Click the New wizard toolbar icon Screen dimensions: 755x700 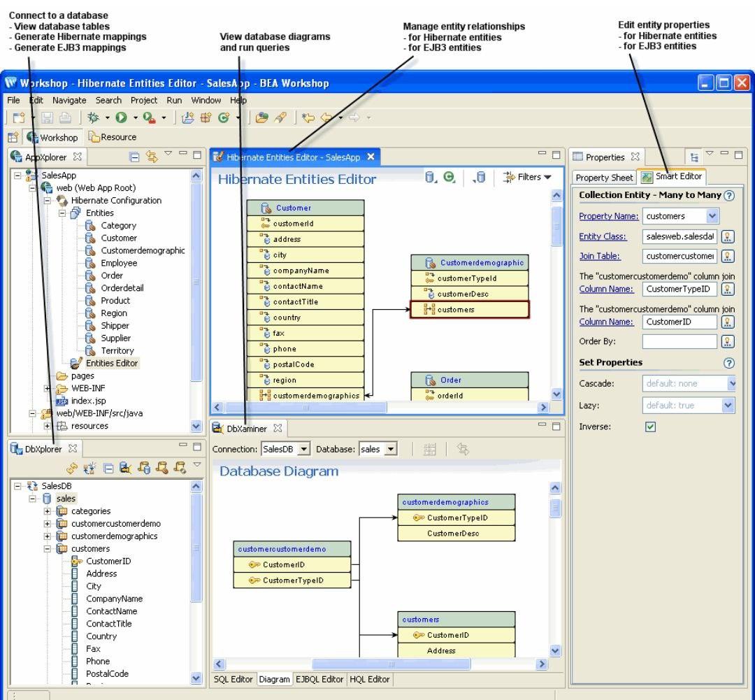click(19, 117)
